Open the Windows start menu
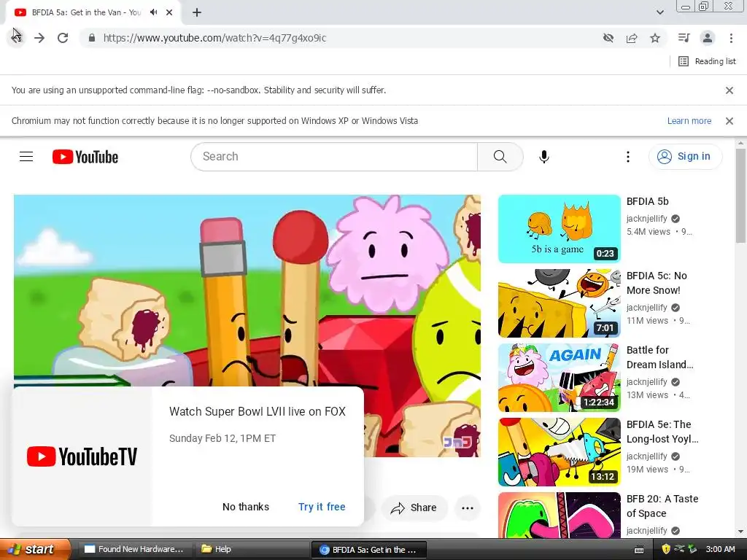The width and height of the screenshot is (747, 560). (35, 549)
